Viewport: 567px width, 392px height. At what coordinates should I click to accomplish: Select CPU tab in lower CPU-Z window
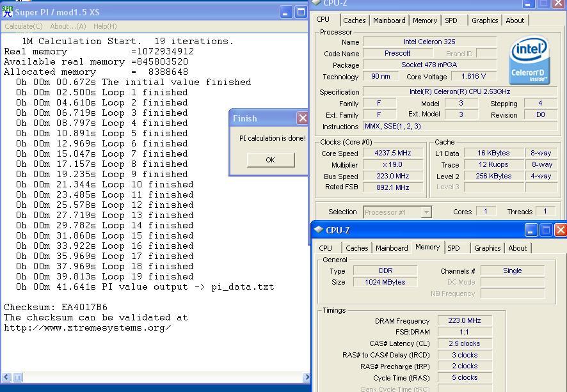[325, 248]
